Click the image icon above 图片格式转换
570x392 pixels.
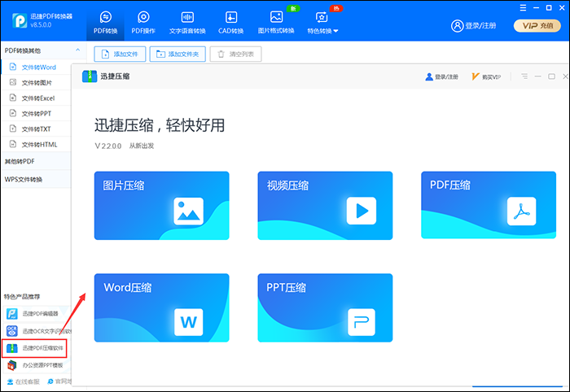coord(276,17)
